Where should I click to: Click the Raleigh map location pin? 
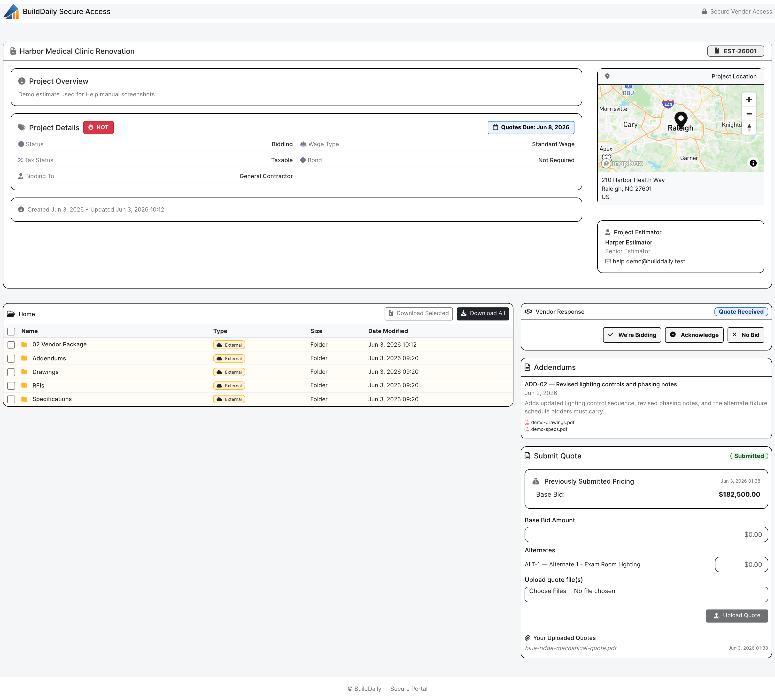click(x=681, y=121)
